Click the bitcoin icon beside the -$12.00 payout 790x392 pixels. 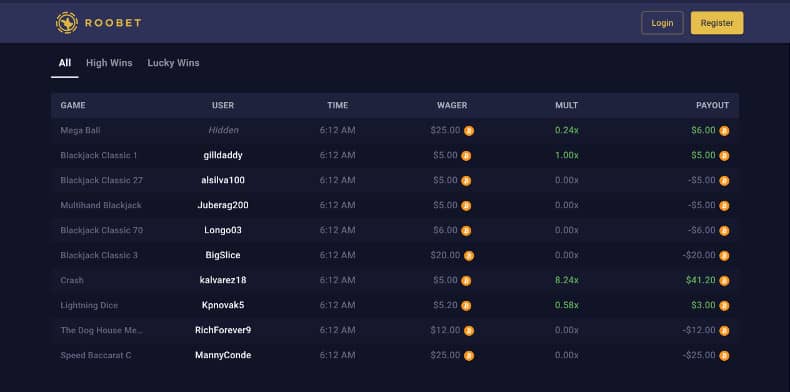coord(724,331)
